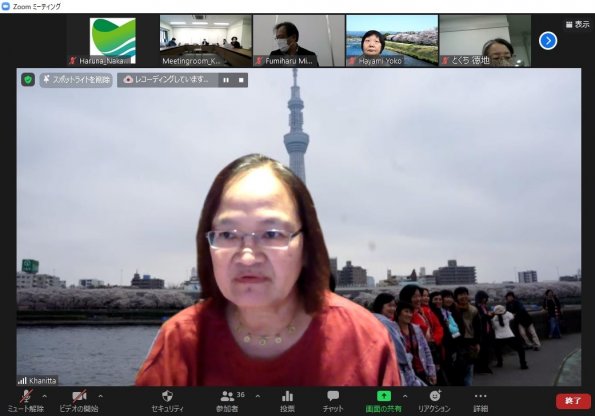This screenshot has width=595, height=416.
Task: Stop the cloud recording
Action: tap(241, 80)
